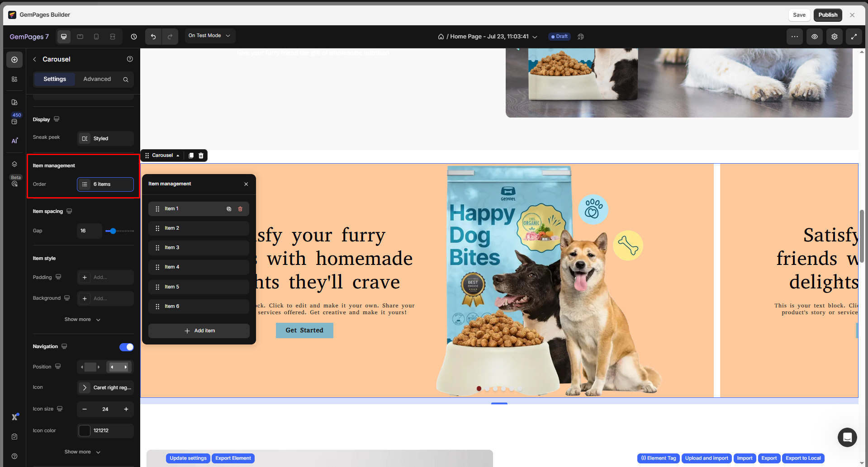Duplicate the Carousel element on canvas

(191, 156)
